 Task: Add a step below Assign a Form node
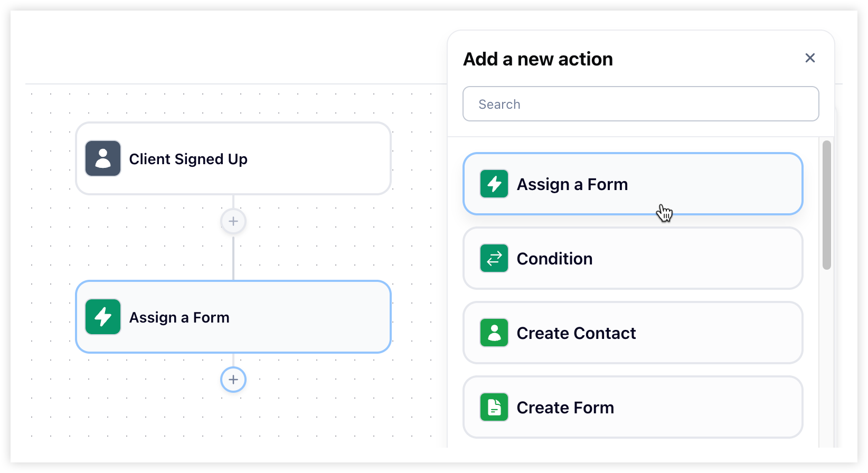point(233,380)
